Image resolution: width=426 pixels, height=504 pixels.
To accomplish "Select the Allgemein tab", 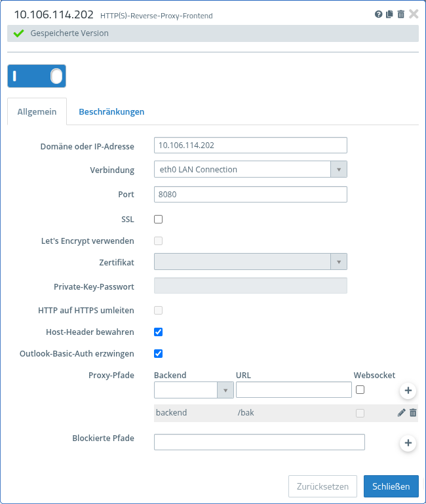I will pos(37,112).
